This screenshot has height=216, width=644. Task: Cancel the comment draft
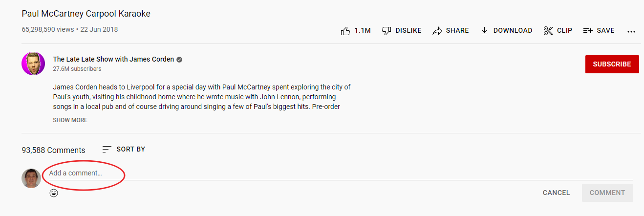(556, 193)
